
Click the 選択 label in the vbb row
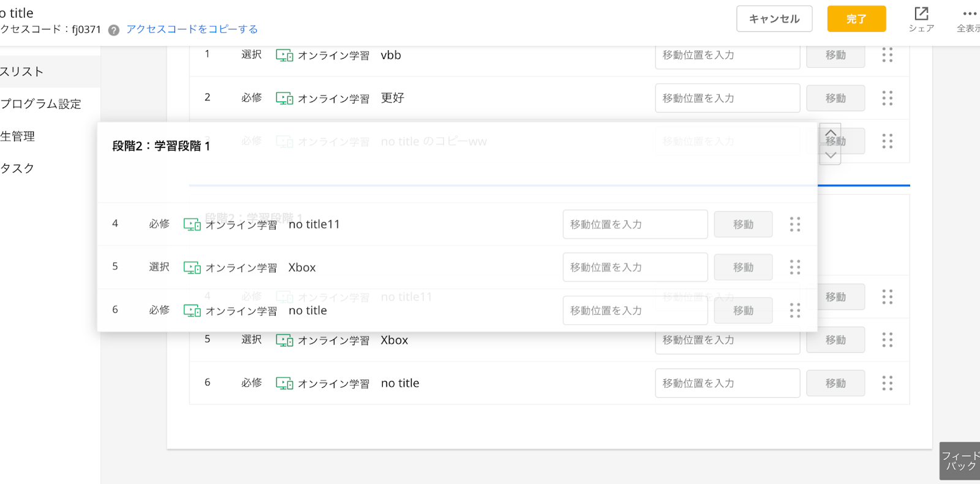[252, 54]
